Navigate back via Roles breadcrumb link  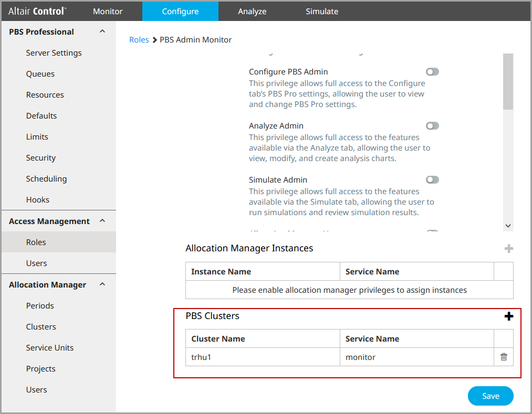point(139,40)
